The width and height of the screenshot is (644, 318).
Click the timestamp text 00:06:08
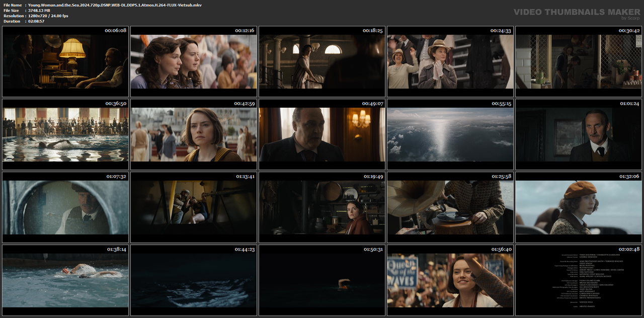click(x=115, y=31)
